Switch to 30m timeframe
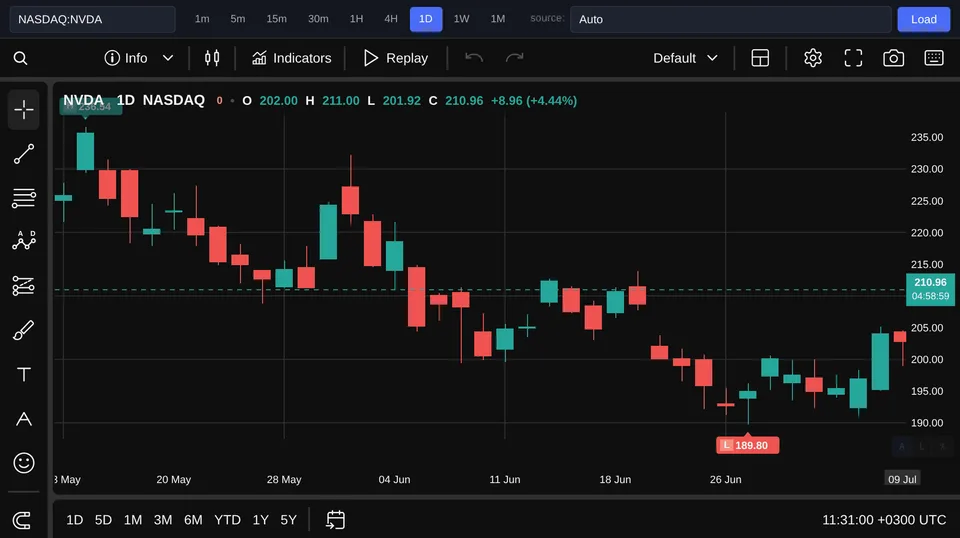This screenshot has height=538, width=960. pyautogui.click(x=318, y=19)
